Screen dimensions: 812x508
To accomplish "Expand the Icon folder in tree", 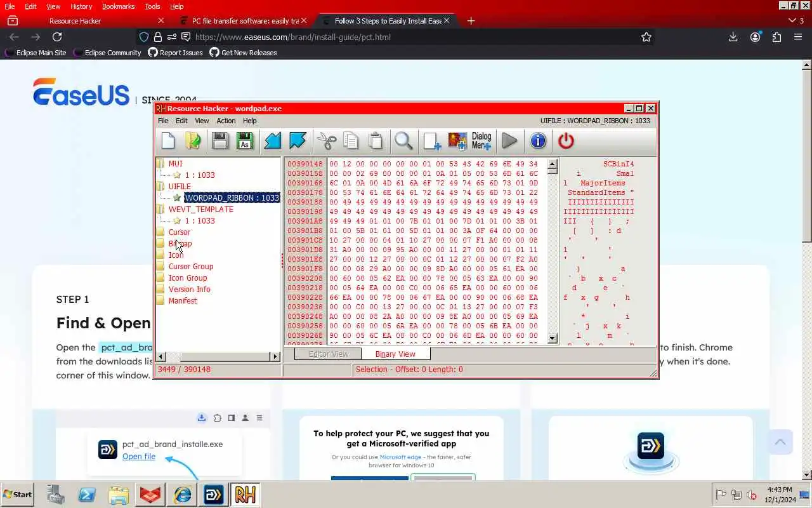I will pyautogui.click(x=160, y=255).
